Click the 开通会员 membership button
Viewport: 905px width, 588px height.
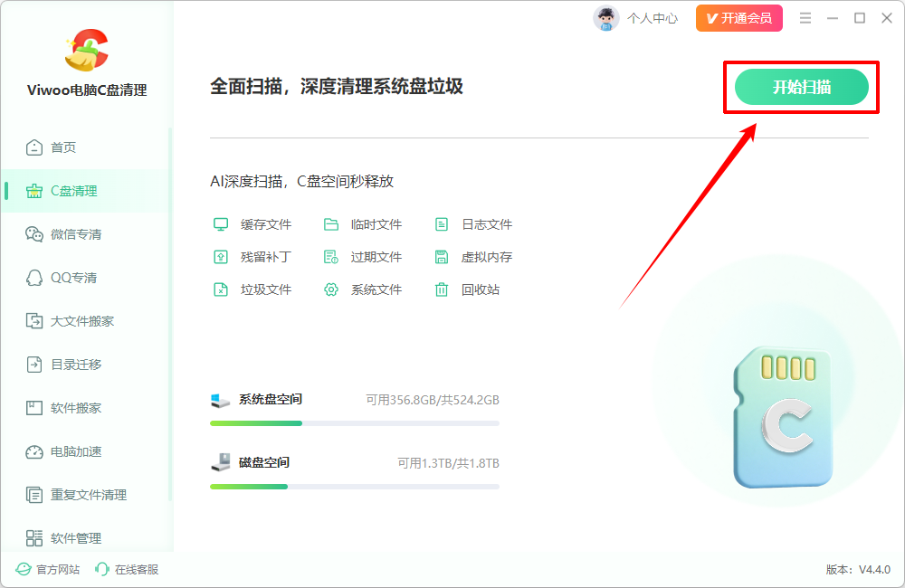(x=738, y=18)
